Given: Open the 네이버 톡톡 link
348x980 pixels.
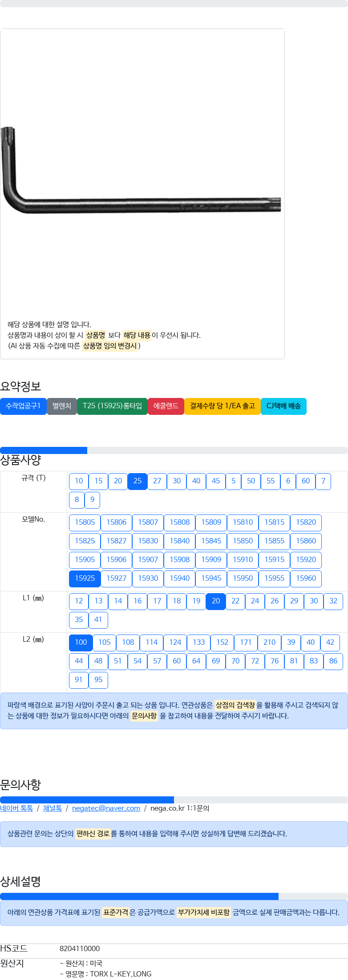Looking at the screenshot, I should (x=16, y=808).
